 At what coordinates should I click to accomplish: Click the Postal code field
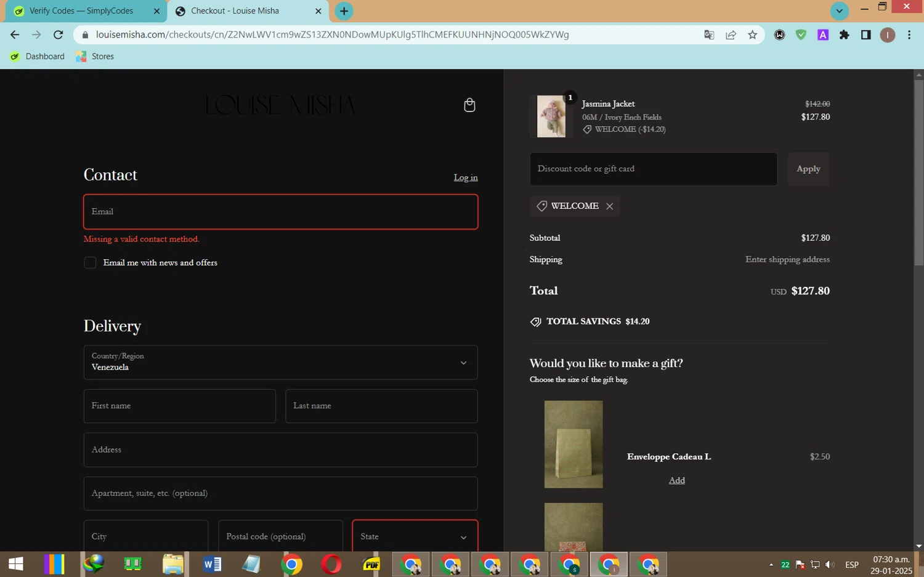click(280, 536)
